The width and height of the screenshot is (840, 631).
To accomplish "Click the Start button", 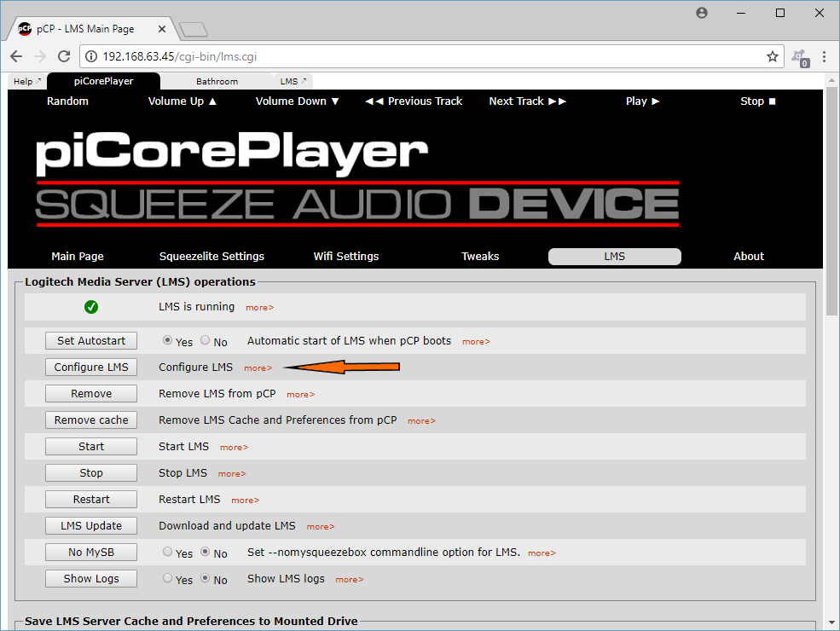I will [91, 446].
